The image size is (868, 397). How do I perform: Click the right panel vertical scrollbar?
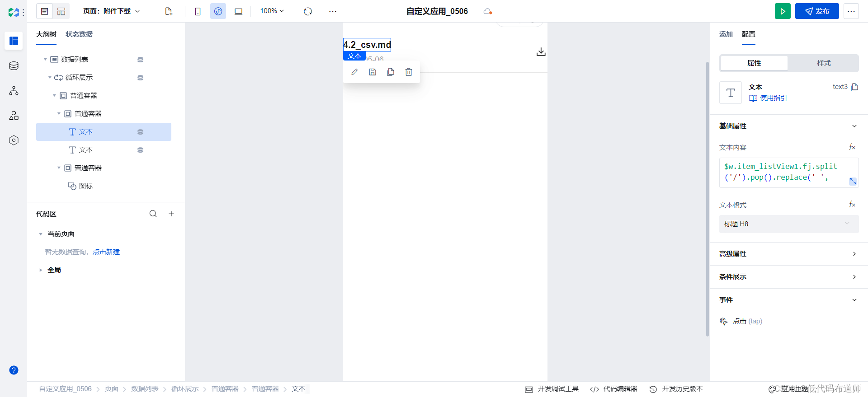pos(708,199)
